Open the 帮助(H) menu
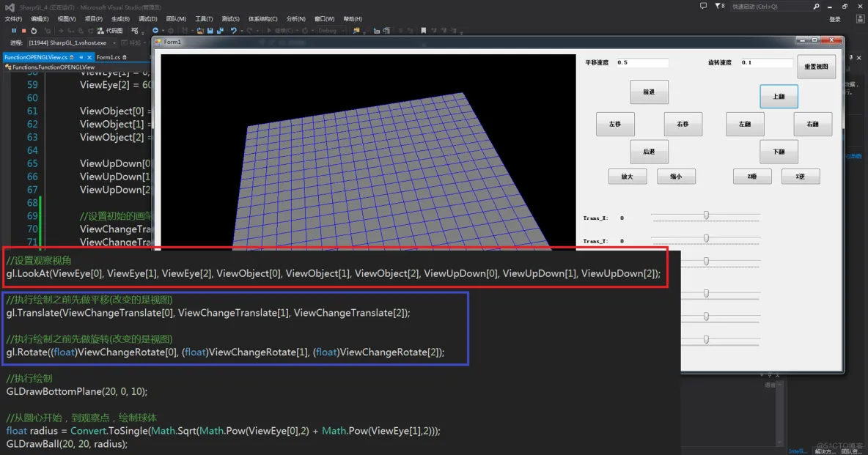868x455 pixels. (x=353, y=19)
